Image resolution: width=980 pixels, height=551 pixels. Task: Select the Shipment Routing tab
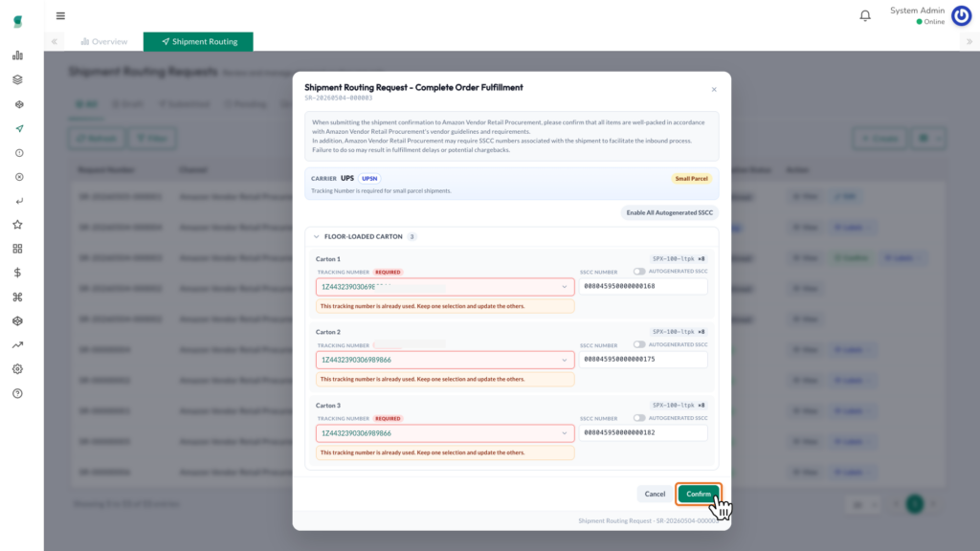click(199, 42)
